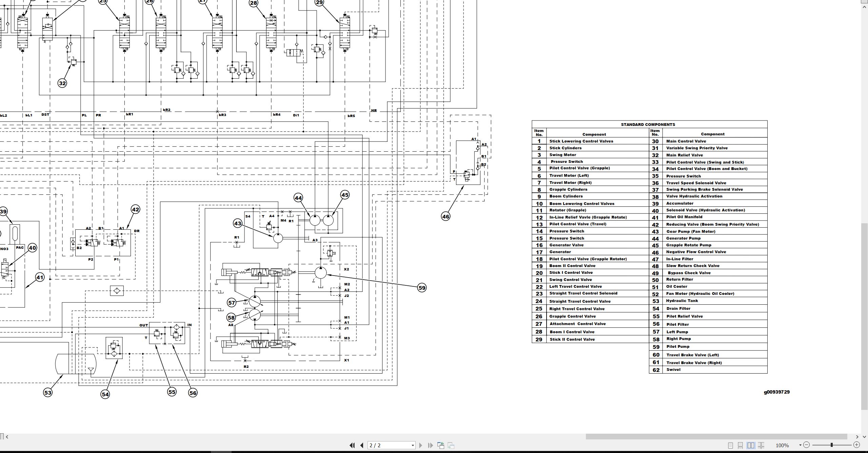Go to the previous page
Viewport: 868px width, 453px height.
pyautogui.click(x=362, y=445)
